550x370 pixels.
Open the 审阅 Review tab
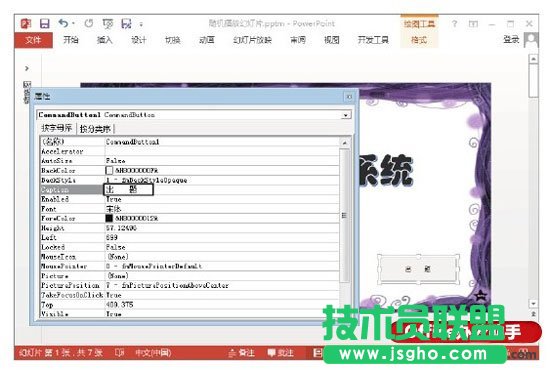coord(298,40)
